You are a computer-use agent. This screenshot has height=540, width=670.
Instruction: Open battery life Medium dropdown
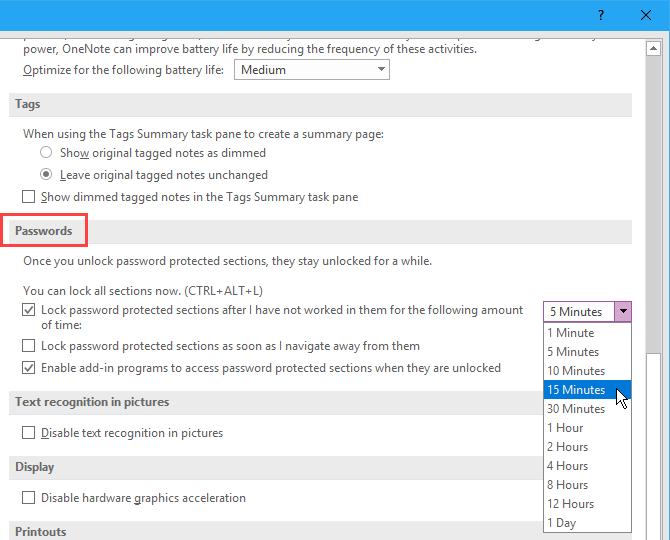311,70
